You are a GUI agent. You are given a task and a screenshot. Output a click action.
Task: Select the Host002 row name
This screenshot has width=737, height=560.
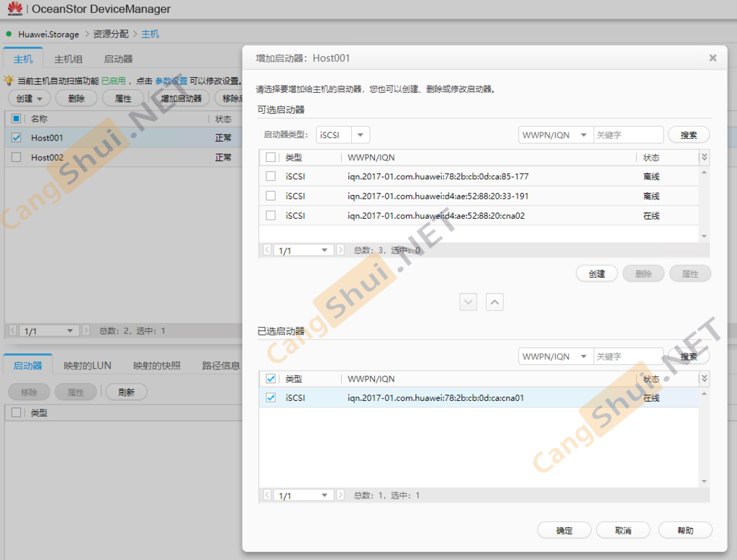click(x=47, y=157)
